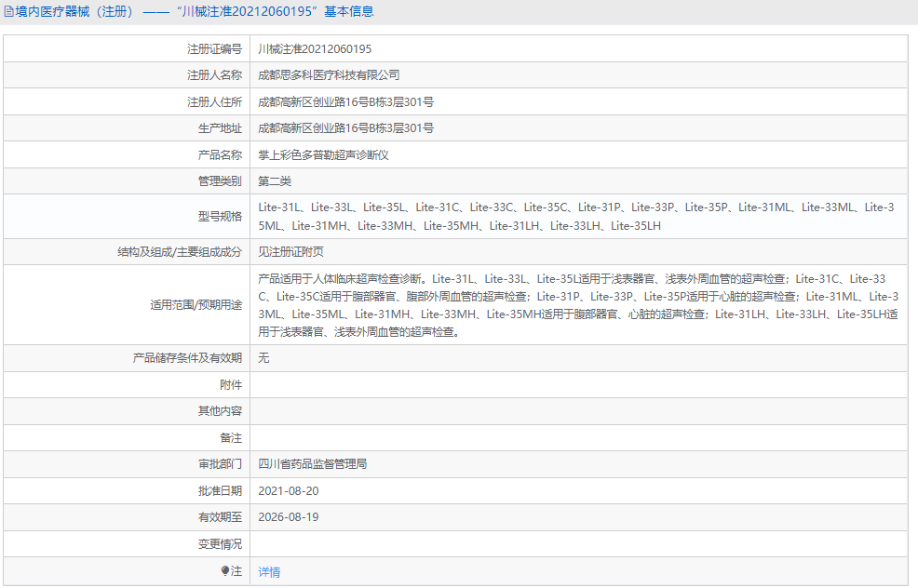Click the address 成都高新区创业路16号B栋3层301号
918x588 pixels.
[344, 101]
